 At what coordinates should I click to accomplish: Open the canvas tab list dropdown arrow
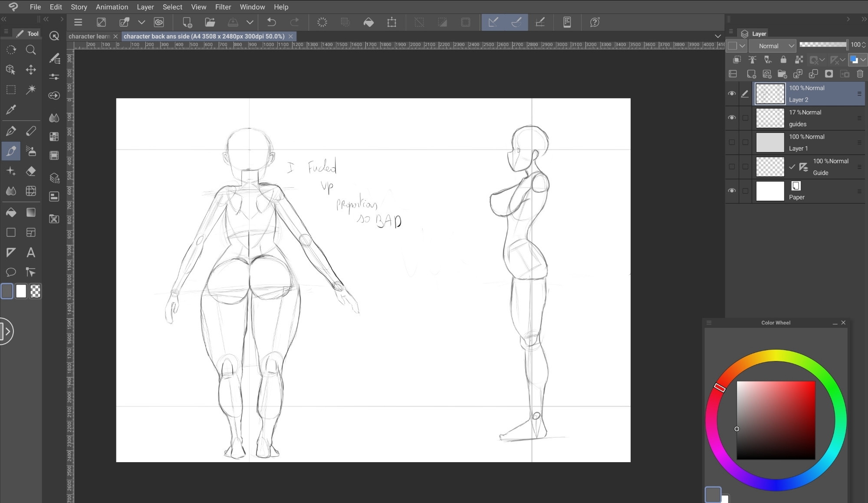(x=718, y=36)
